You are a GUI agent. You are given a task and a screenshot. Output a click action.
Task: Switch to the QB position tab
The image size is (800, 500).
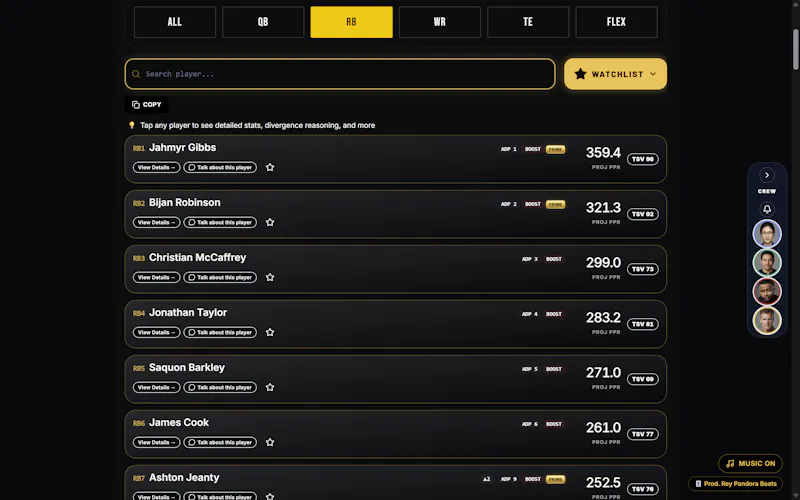263,22
